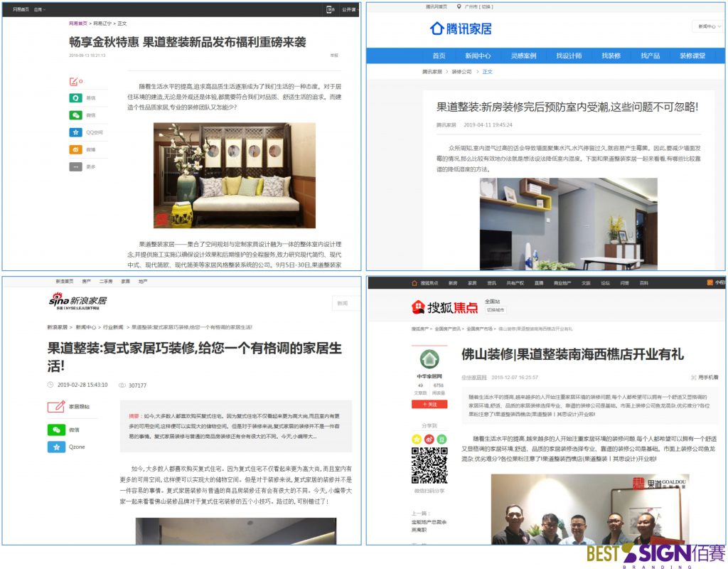The width and height of the screenshot is (728, 569).
Task: Click the location pin icon beside 广州市
Action: click(459, 6)
